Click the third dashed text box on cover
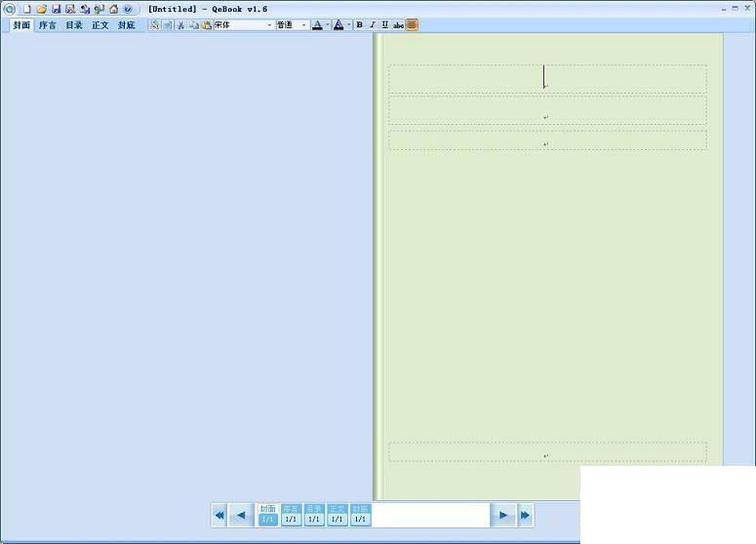Screen dimensions: 756x544 point(547,139)
